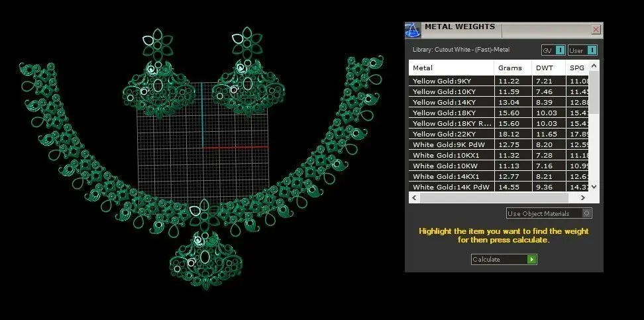The height and width of the screenshot is (320, 644).
Task: Click the 7.16 DWT value
Action: [544, 166]
